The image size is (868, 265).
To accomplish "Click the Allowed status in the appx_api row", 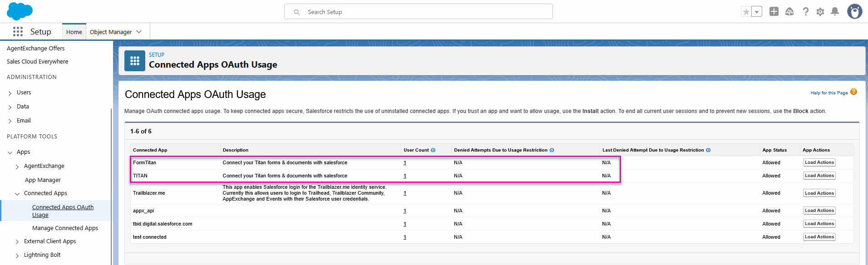I will (x=771, y=211).
